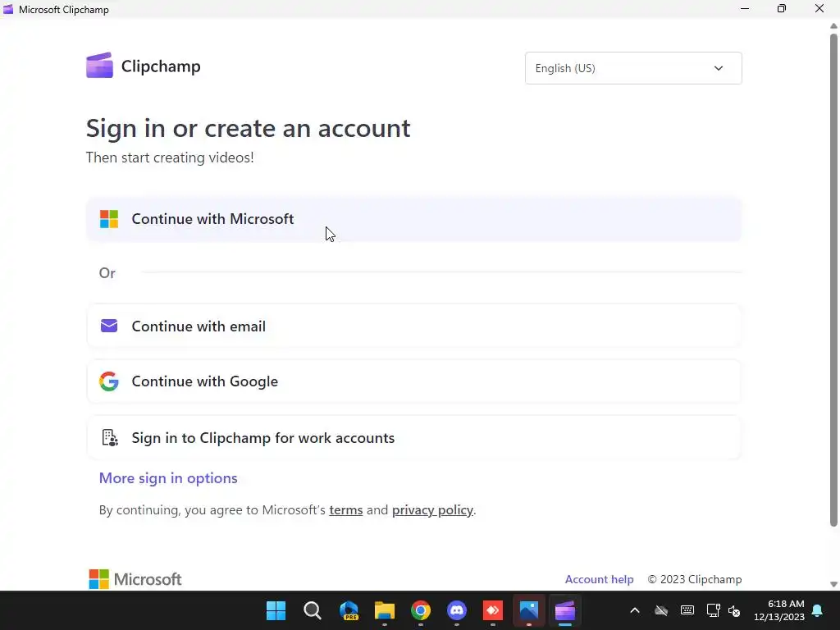The image size is (840, 630).
Task: Click the scrollbar down arrow
Action: (x=833, y=584)
